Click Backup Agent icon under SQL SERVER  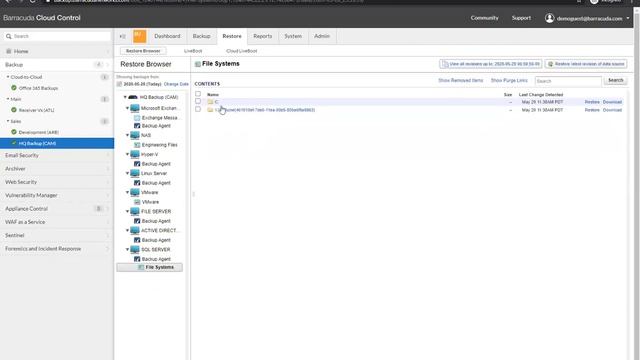tap(137, 259)
